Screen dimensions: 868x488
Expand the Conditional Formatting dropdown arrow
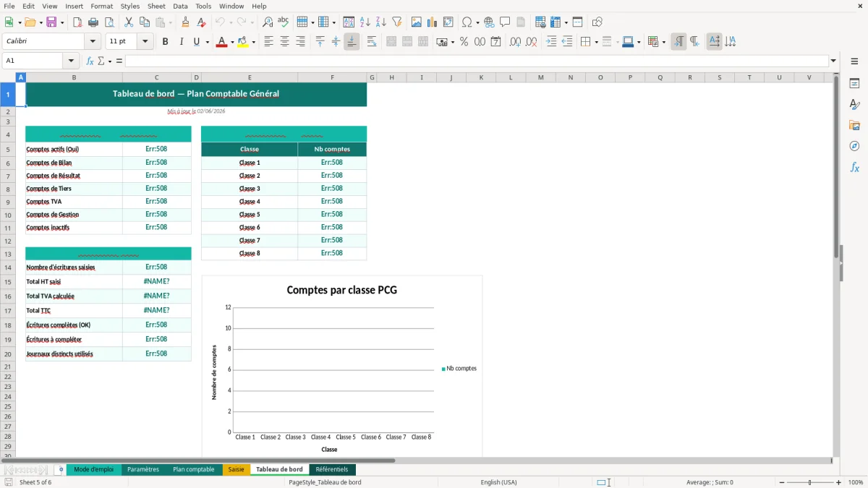tap(663, 42)
